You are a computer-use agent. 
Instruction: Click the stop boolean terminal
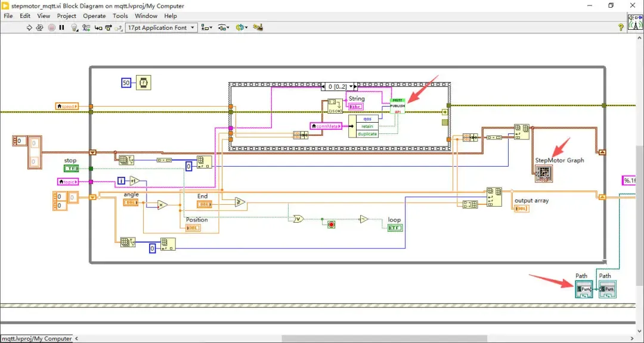[71, 169]
